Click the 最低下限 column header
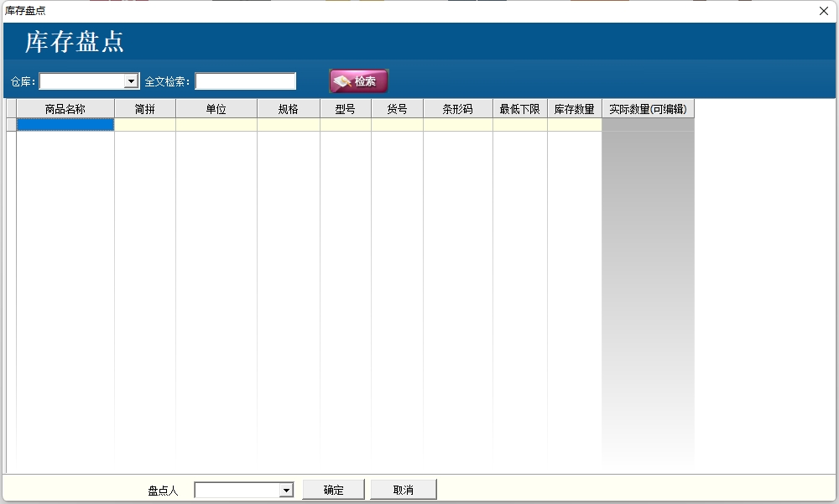The width and height of the screenshot is (839, 504). (519, 109)
